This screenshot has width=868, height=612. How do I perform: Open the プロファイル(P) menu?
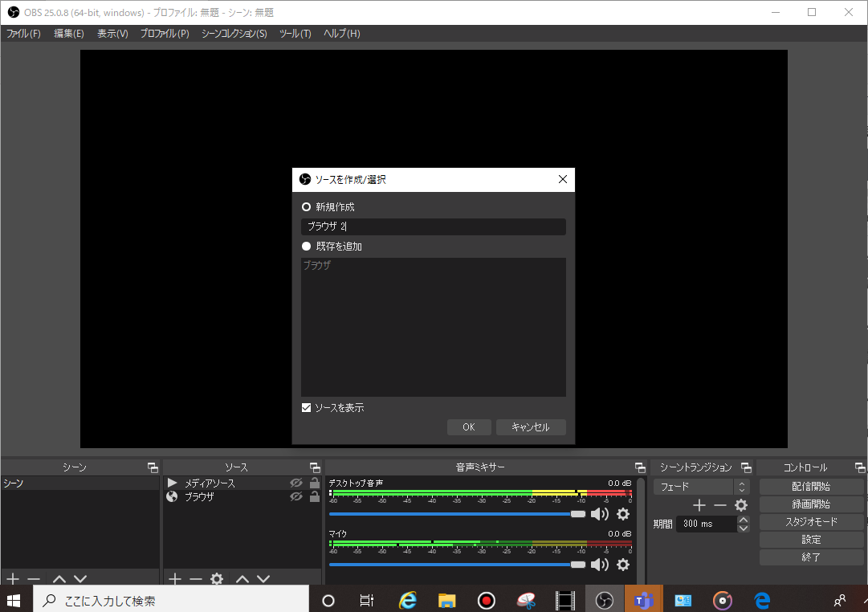[165, 33]
